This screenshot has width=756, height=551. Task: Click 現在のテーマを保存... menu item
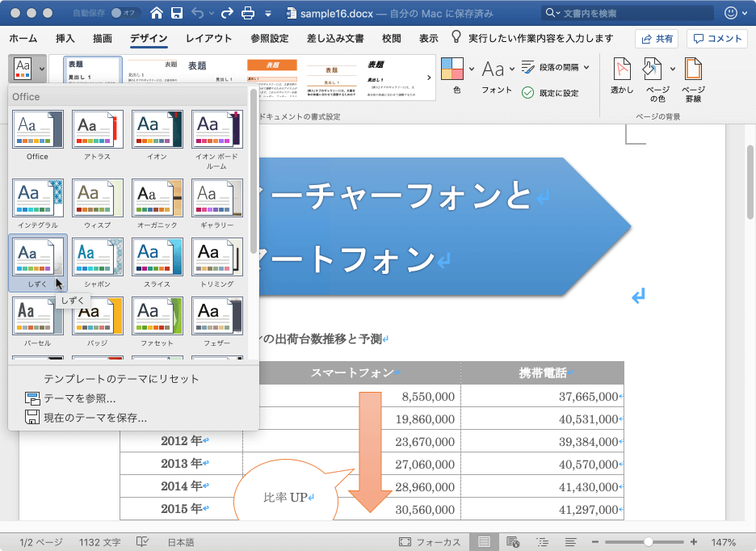[x=86, y=418]
